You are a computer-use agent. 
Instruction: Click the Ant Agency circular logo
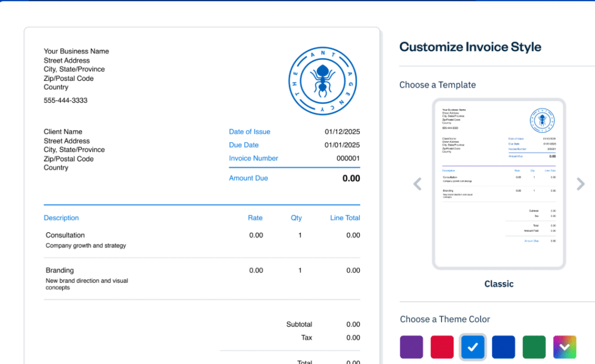point(323,80)
